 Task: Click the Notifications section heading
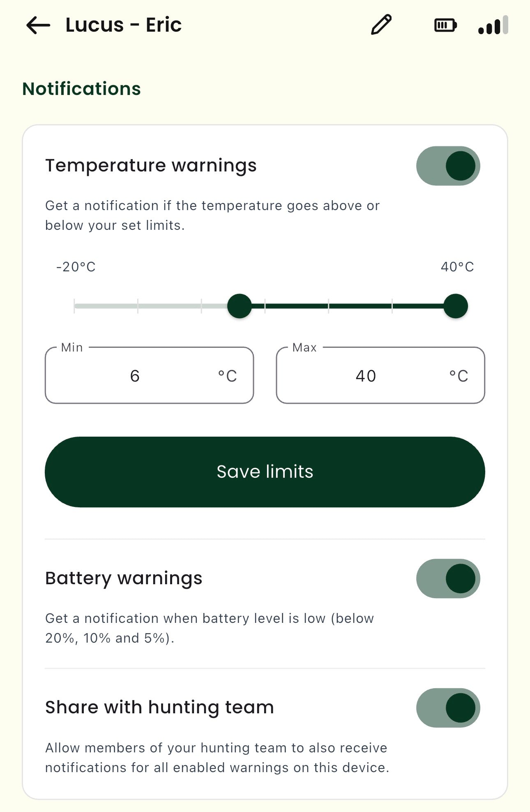pyautogui.click(x=81, y=89)
